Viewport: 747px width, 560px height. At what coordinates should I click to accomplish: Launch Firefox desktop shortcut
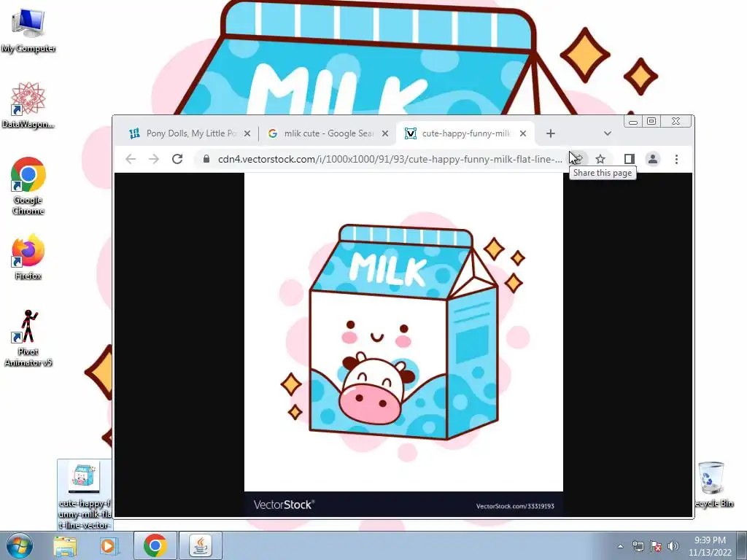click(28, 257)
